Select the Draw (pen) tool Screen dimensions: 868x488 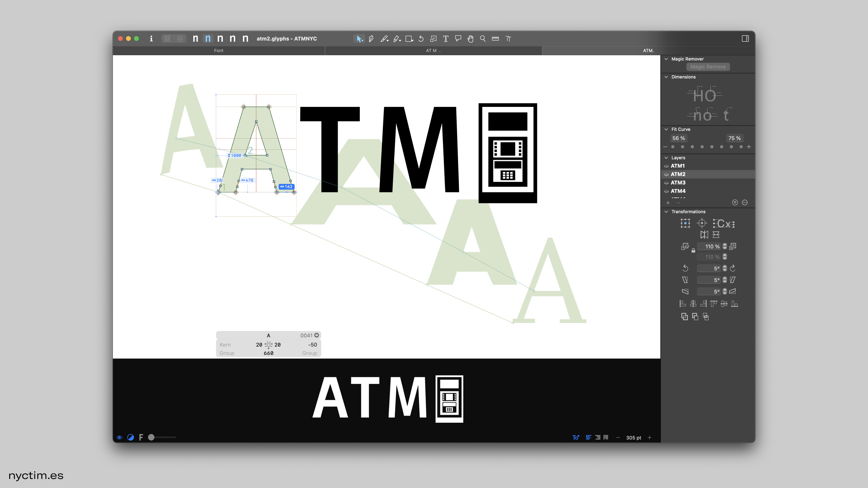371,39
